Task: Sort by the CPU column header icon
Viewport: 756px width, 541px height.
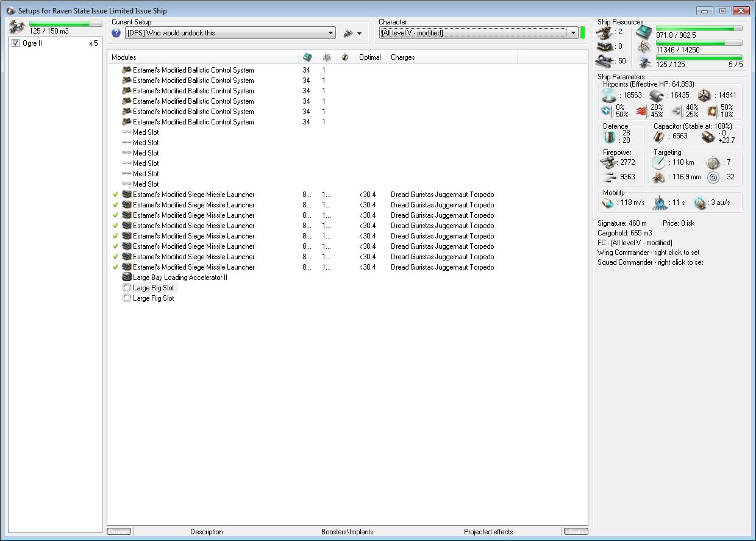Action: (307, 57)
